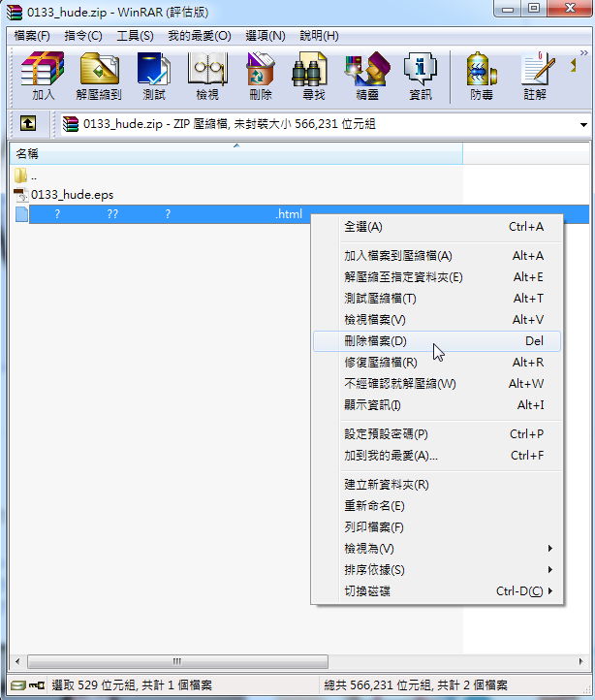Click the 防毒 (Virus scan) toolbar icon
The image size is (595, 700).
[482, 76]
